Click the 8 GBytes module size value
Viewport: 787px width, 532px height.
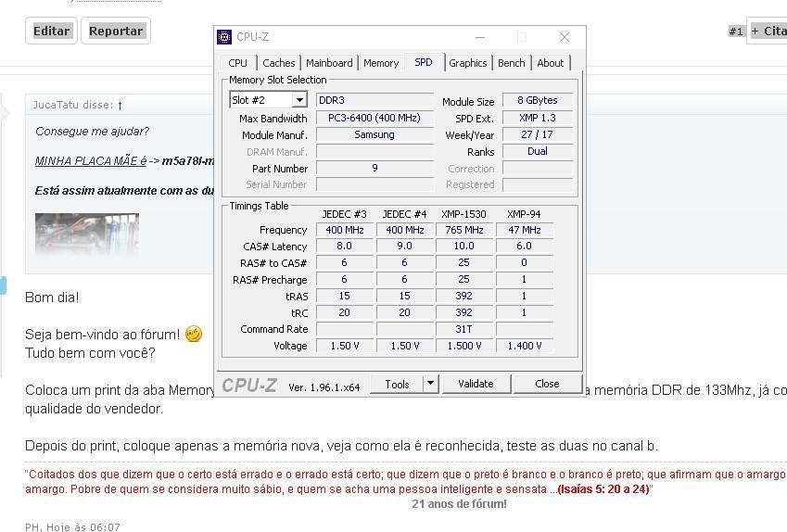point(538,100)
